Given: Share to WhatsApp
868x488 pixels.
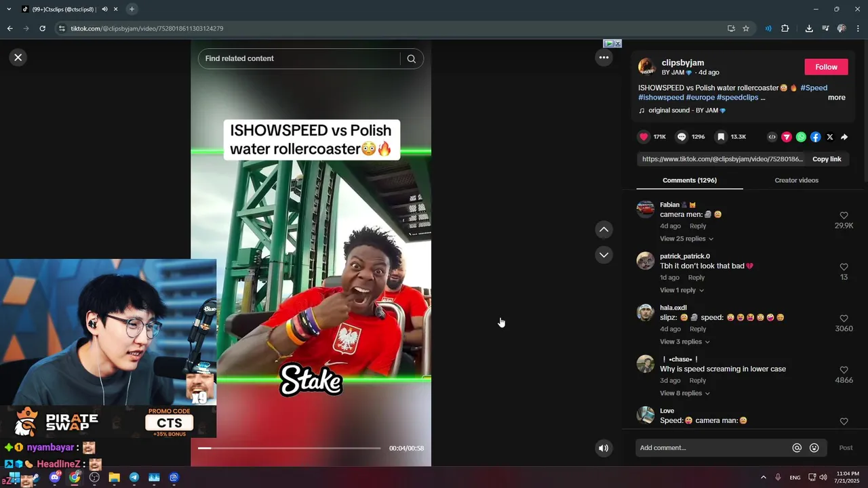Looking at the screenshot, I should [801, 137].
